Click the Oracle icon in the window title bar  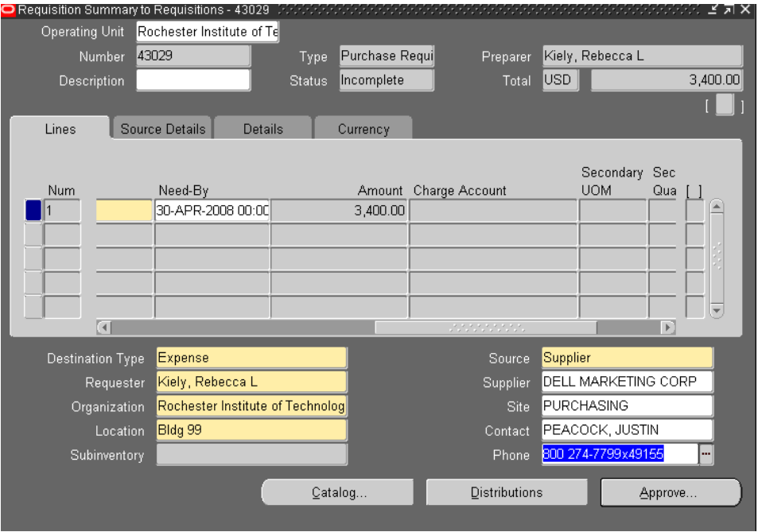pyautogui.click(x=6, y=8)
